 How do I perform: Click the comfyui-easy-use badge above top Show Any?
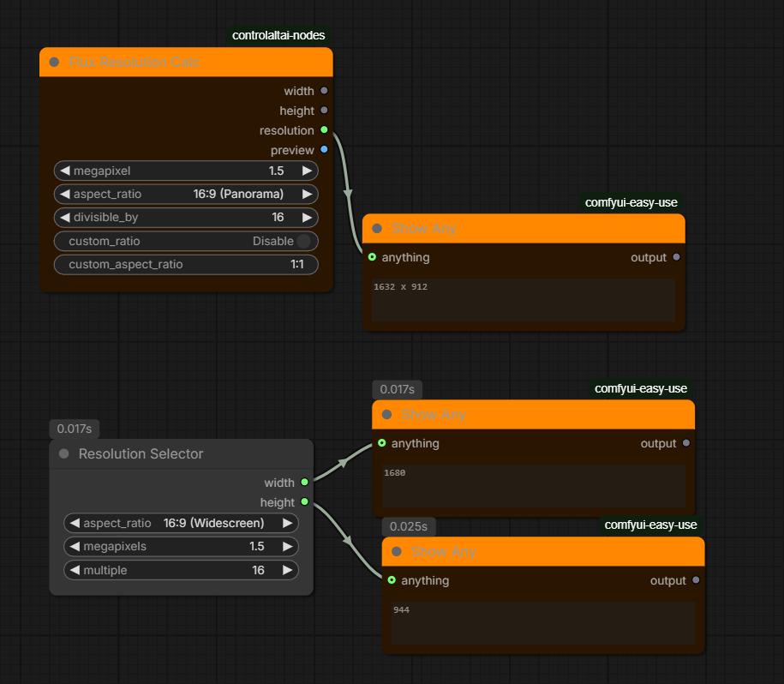click(631, 202)
